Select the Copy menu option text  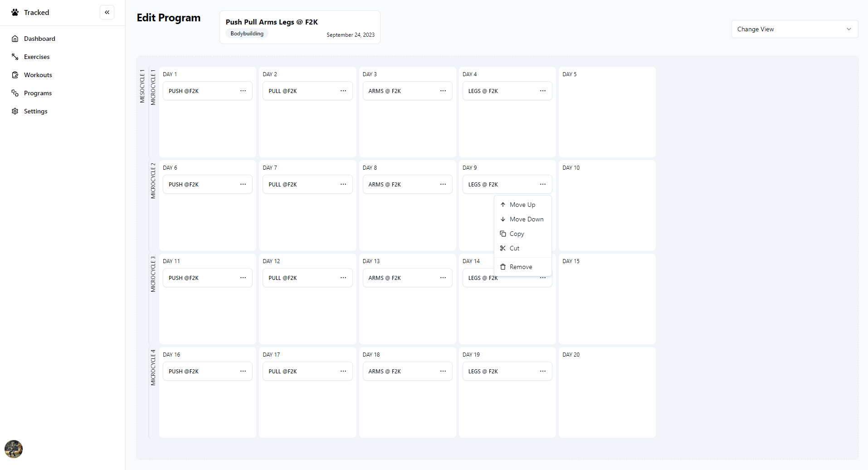pos(517,234)
